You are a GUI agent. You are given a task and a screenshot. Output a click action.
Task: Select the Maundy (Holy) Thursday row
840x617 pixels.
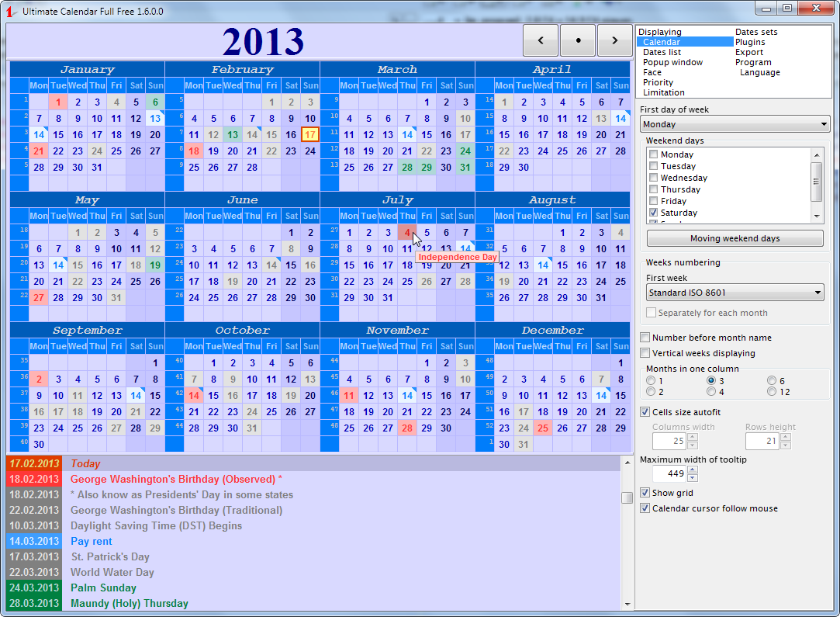[x=313, y=604]
